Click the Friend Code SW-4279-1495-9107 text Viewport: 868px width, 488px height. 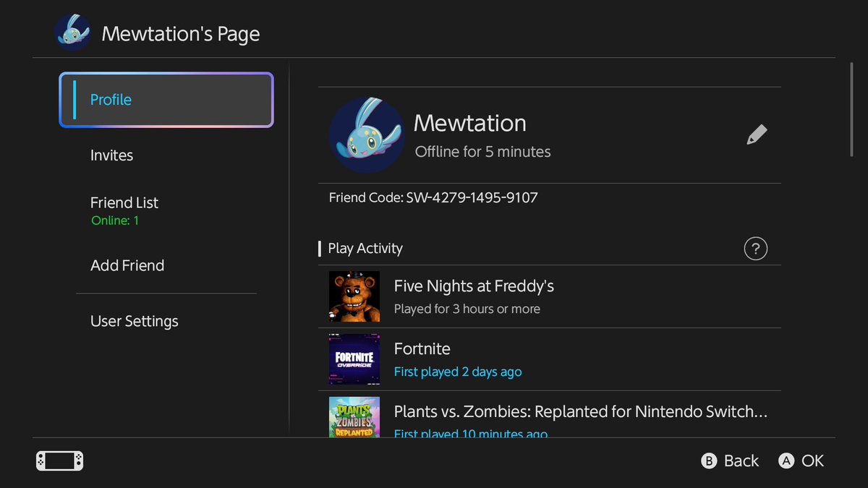coord(433,197)
